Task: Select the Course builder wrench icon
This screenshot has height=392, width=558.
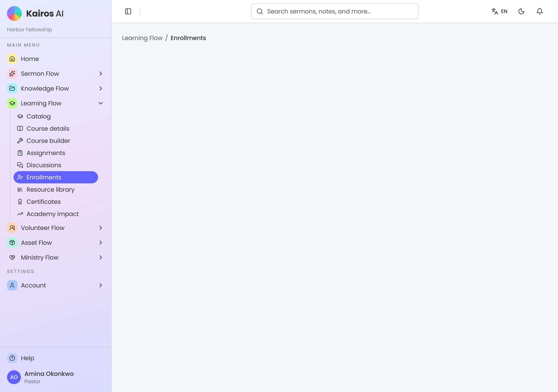Action: tap(20, 141)
